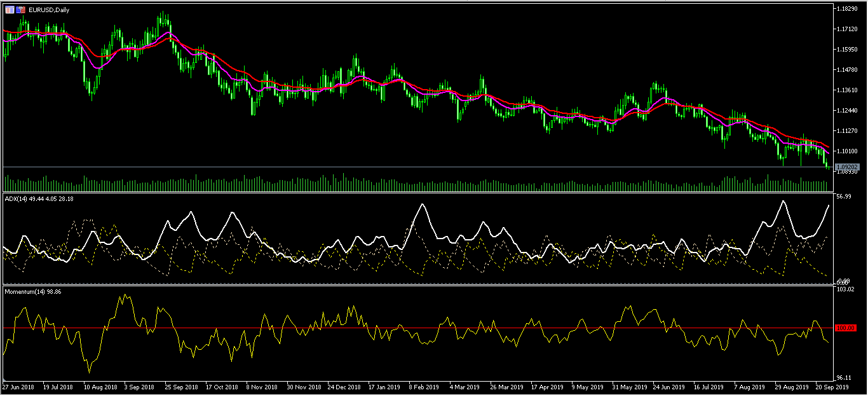Click the 27 Jun 2018 date label
The width and height of the screenshot is (868, 395).
coord(19,387)
